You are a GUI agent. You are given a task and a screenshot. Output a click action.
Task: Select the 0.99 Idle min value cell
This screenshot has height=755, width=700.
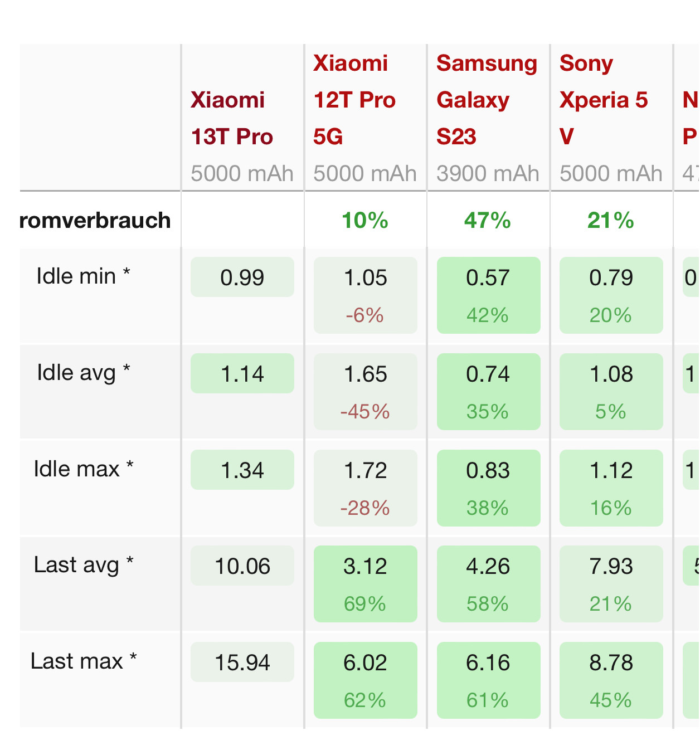(242, 277)
